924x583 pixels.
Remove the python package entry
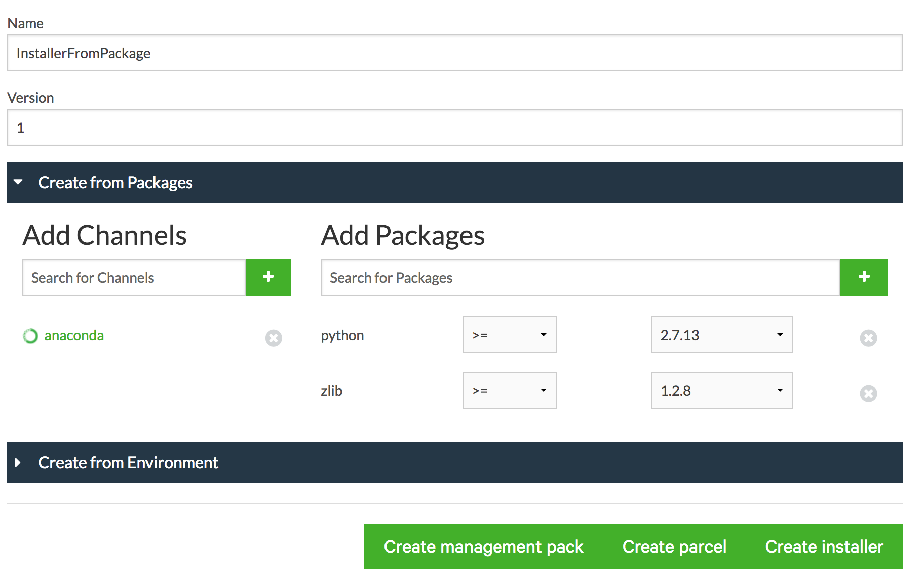click(868, 338)
